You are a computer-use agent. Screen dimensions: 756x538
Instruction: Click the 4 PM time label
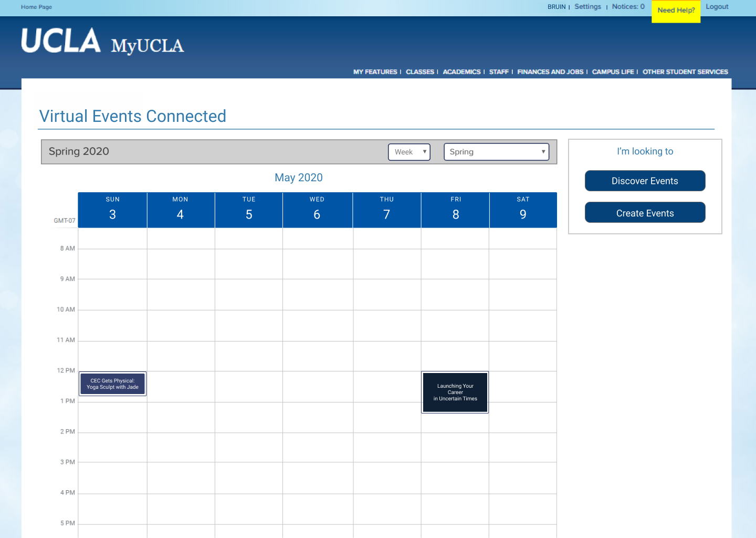[x=68, y=492]
